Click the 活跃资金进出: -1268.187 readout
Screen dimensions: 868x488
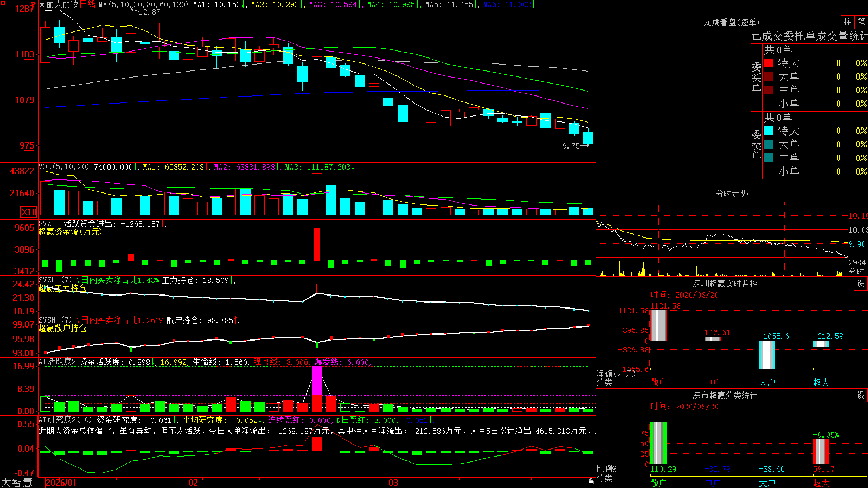[x=115, y=223]
